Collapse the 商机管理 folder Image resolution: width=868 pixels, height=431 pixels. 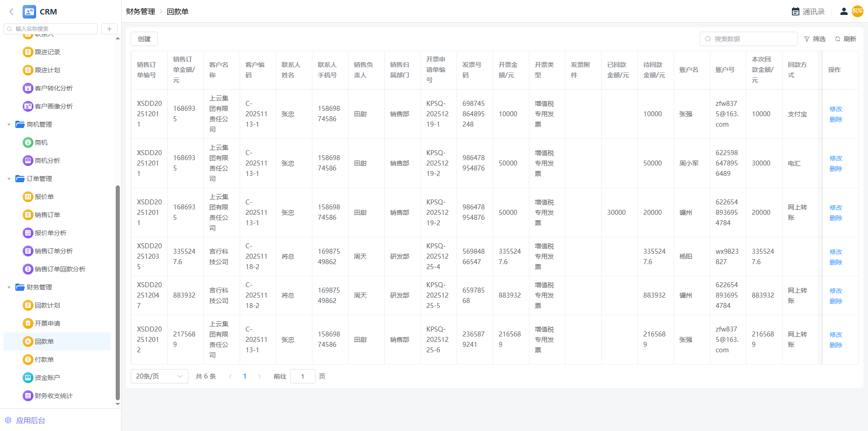coord(9,124)
